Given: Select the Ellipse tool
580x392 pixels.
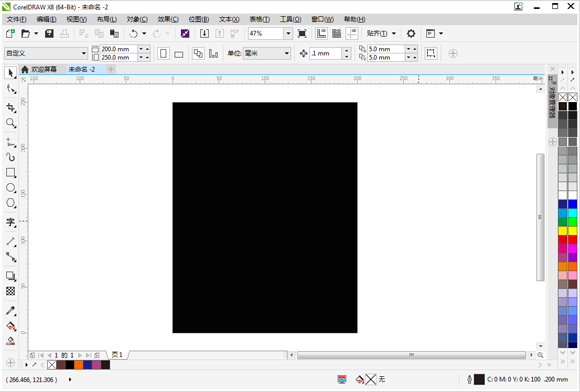Looking at the screenshot, I should tap(10, 188).
